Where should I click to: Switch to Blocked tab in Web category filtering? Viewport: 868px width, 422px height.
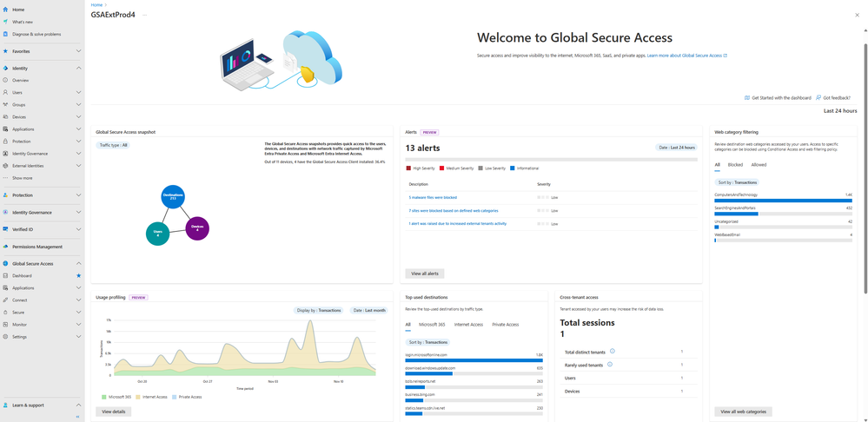(x=735, y=165)
